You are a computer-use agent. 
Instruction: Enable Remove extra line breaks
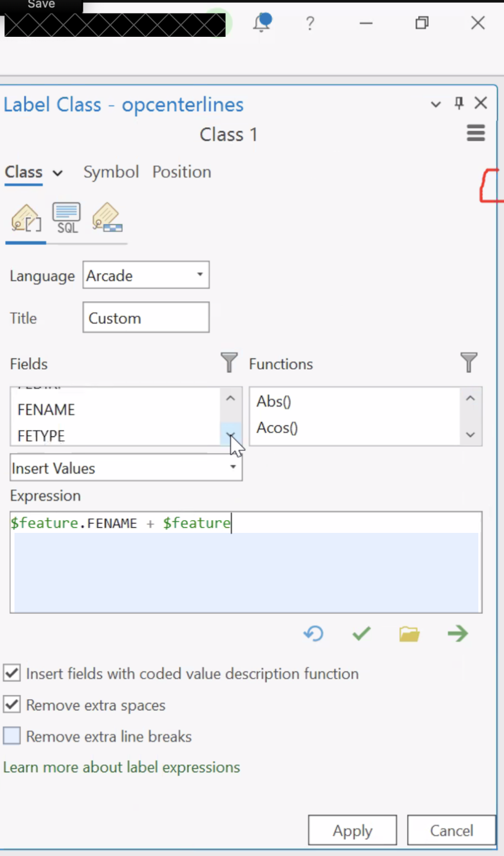[12, 736]
